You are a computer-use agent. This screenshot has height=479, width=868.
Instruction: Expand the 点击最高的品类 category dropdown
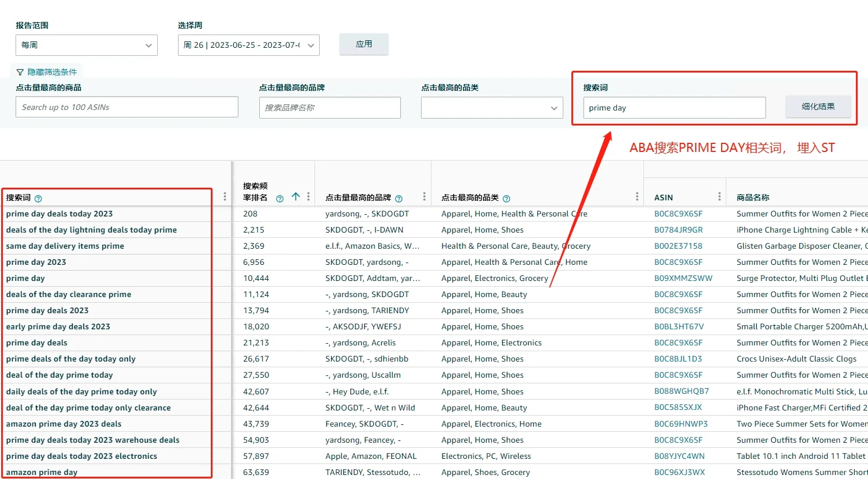pos(492,108)
